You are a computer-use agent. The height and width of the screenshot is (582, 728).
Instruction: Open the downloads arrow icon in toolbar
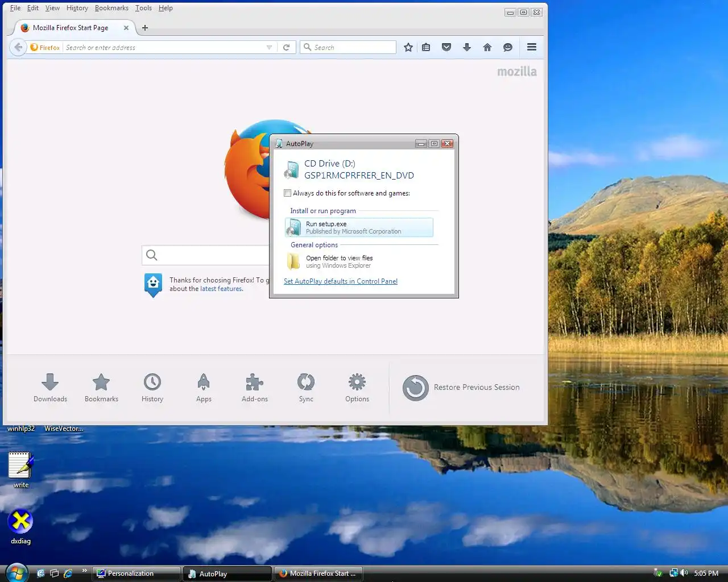[x=467, y=47]
